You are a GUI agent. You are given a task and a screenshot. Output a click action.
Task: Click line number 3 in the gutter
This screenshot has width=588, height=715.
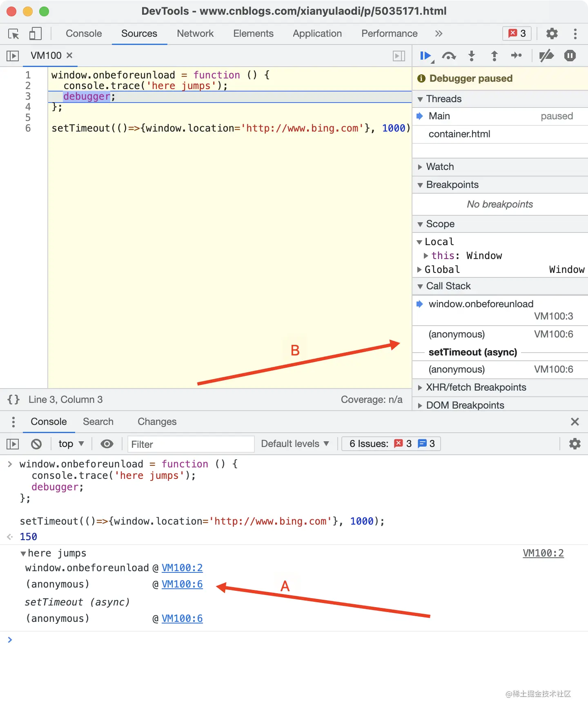28,96
